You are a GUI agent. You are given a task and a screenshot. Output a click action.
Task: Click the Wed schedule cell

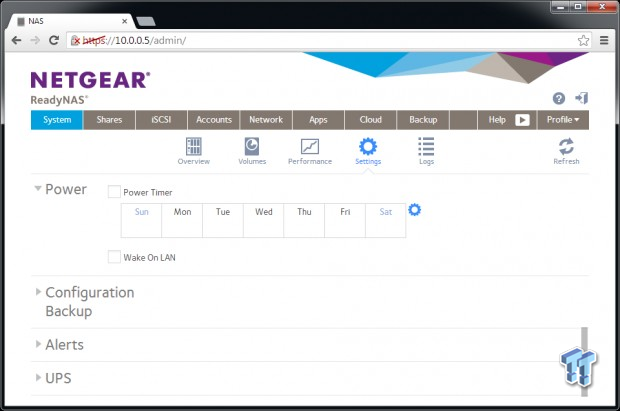263,220
